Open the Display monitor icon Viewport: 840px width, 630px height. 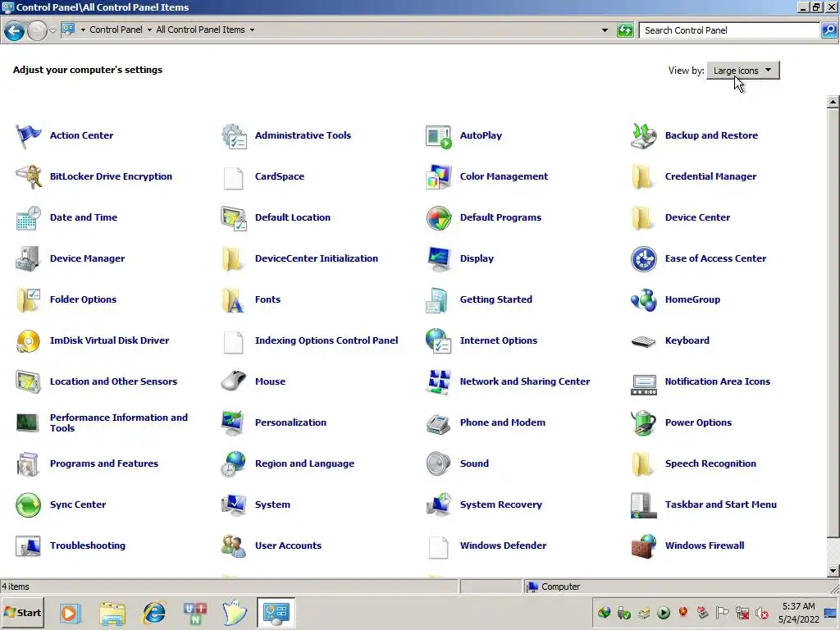click(x=439, y=258)
